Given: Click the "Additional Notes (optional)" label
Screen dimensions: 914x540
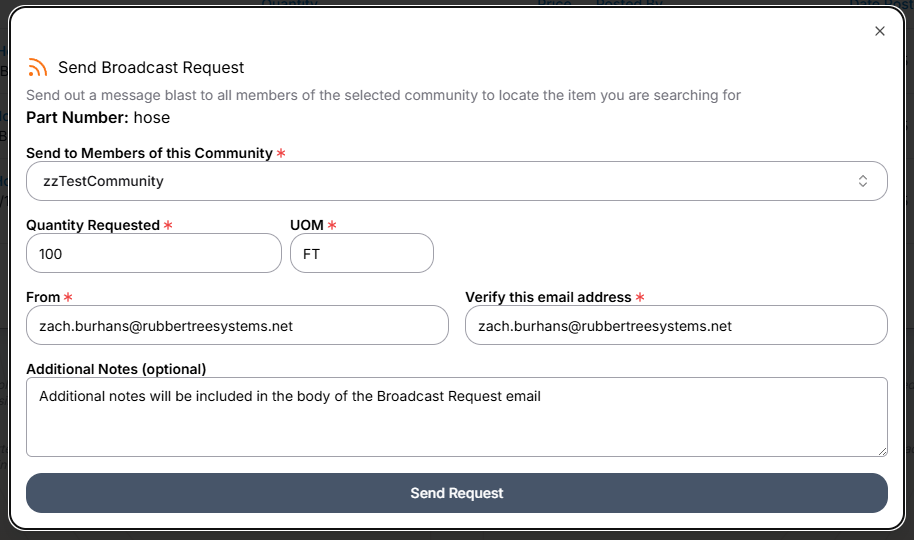Looking at the screenshot, I should (116, 369).
